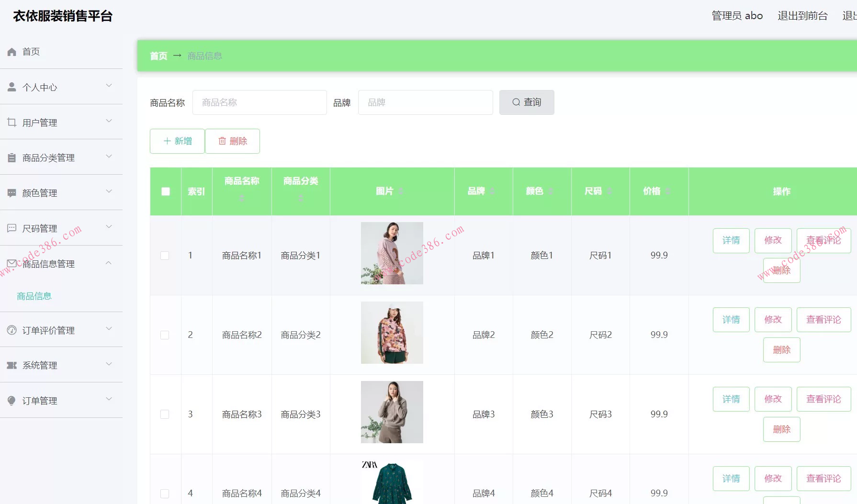Select the checkbox beside 商品名称3

[165, 414]
